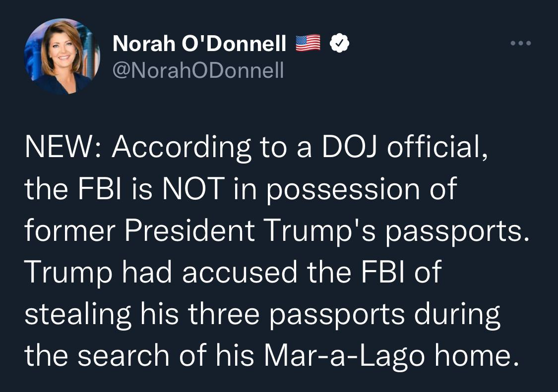Open Norah O'Donnell's profile picture

[62, 56]
